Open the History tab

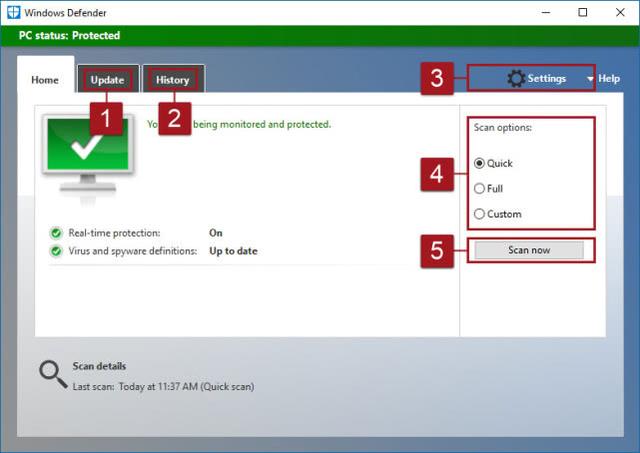(172, 80)
